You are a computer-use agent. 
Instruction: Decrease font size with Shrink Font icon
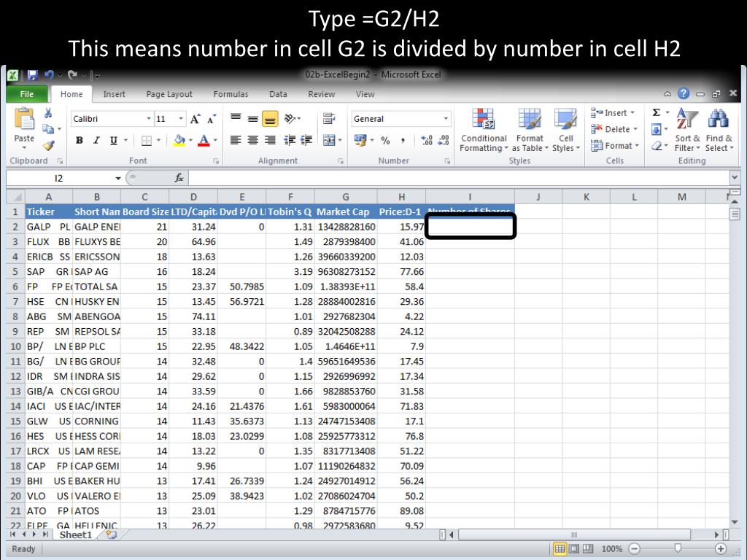(212, 119)
